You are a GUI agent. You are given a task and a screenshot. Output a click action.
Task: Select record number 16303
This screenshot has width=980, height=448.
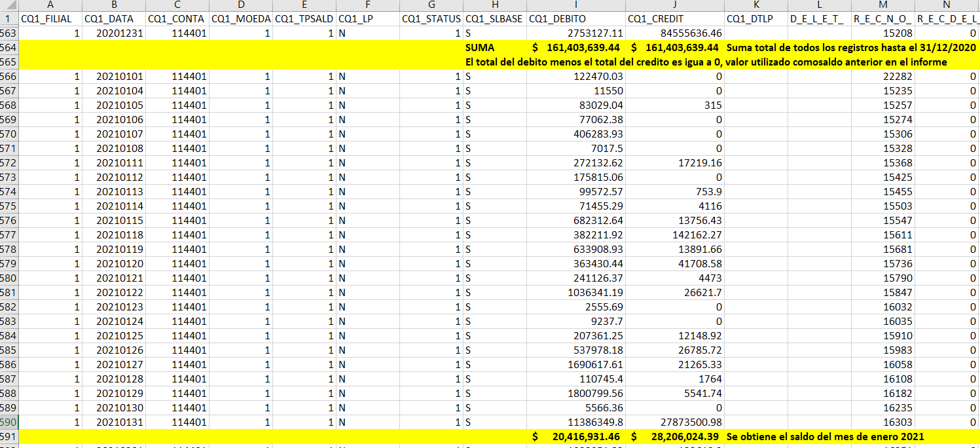coord(883,422)
